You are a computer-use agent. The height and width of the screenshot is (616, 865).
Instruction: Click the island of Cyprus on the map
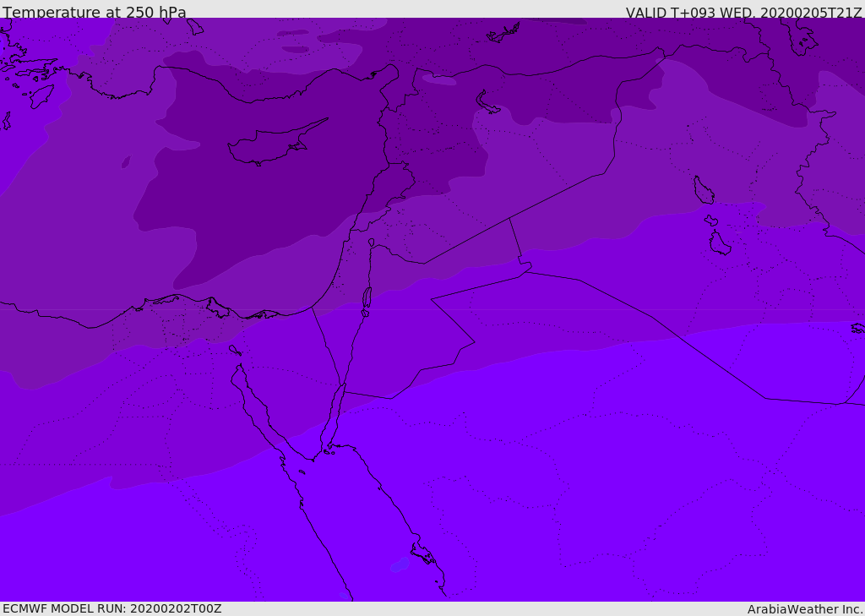tap(276, 144)
